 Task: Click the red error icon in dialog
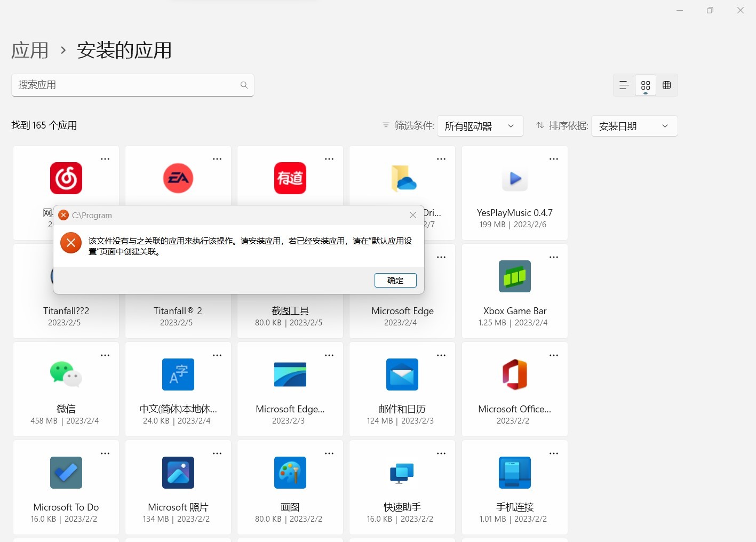[x=71, y=243]
